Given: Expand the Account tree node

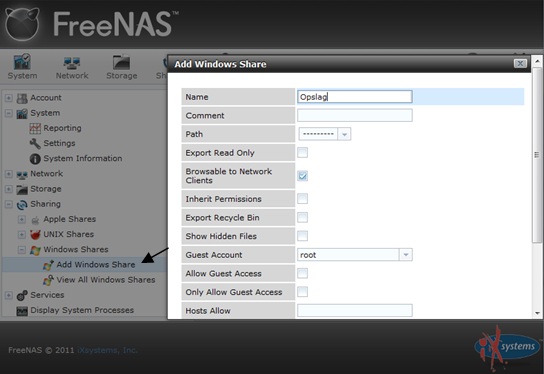Looking at the screenshot, I should point(9,98).
